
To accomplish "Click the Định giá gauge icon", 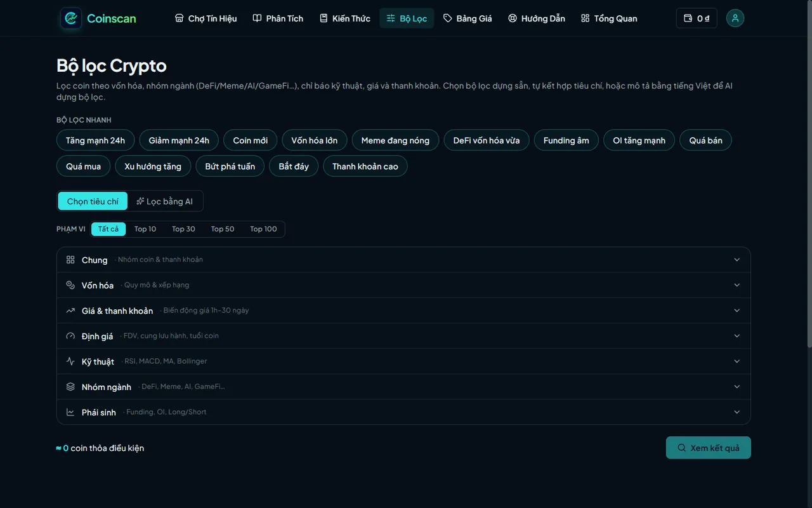I will [70, 336].
